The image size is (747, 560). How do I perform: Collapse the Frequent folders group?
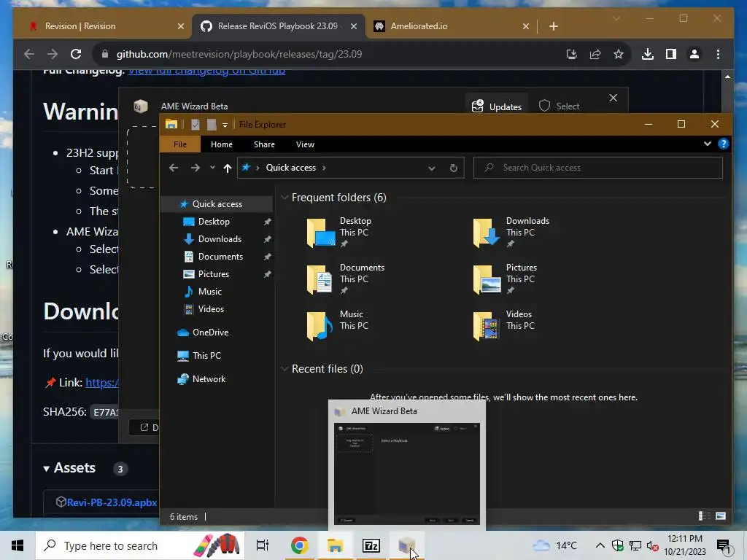coord(285,197)
